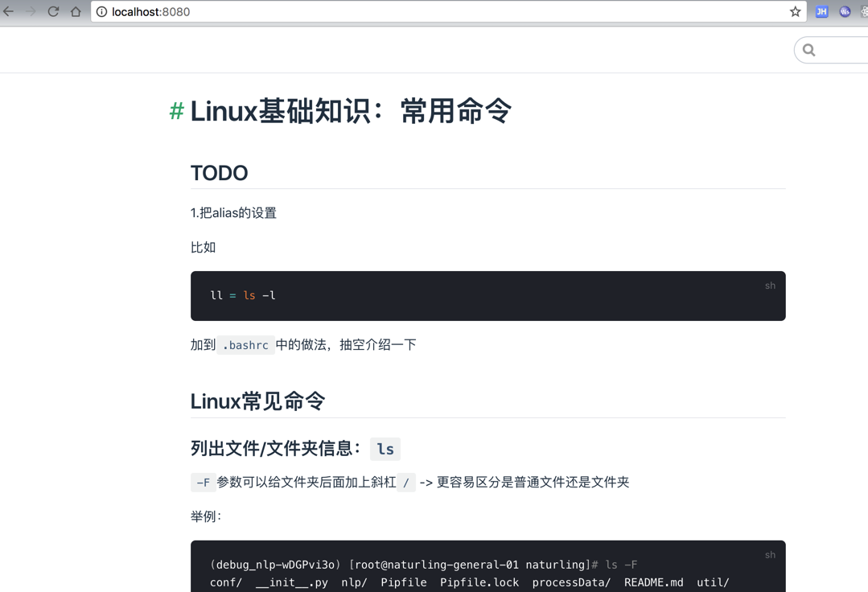Click inside the 'll = ls -l' code block
868x592 pixels.
click(487, 296)
